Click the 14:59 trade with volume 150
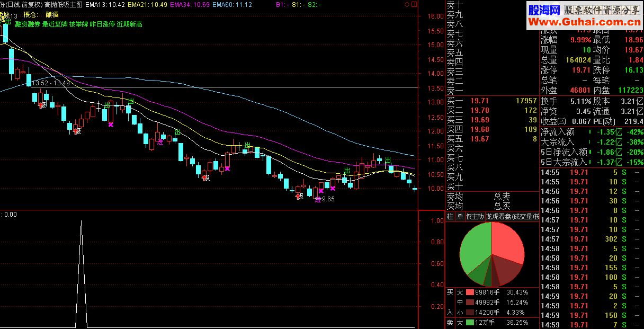Image resolution: width=644 pixels, height=329 pixels. [x=592, y=315]
